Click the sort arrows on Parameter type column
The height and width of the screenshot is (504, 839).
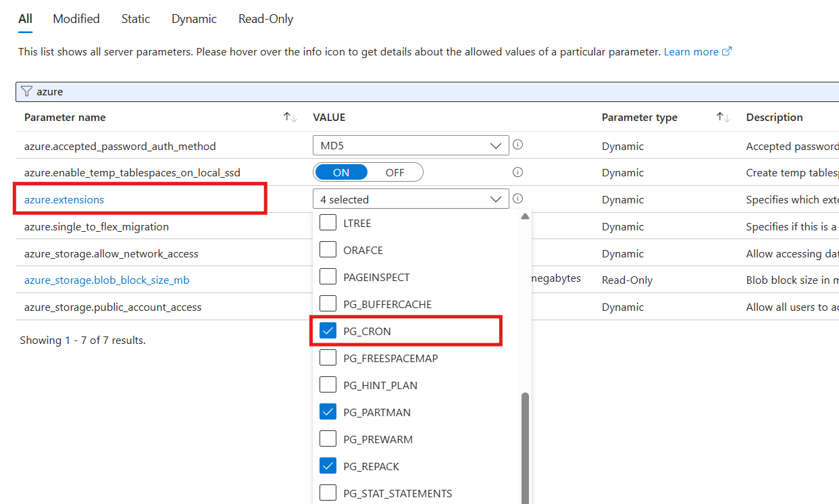(x=723, y=117)
